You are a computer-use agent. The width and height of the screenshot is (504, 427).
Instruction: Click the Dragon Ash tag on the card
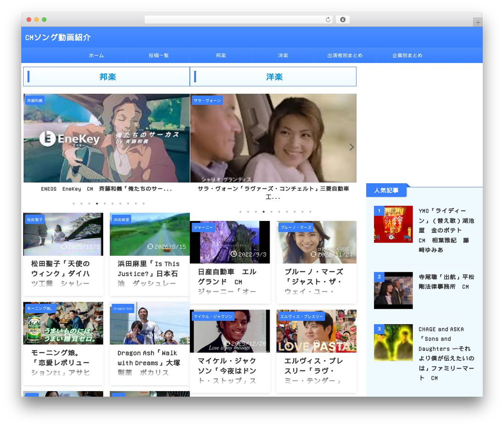[123, 308]
